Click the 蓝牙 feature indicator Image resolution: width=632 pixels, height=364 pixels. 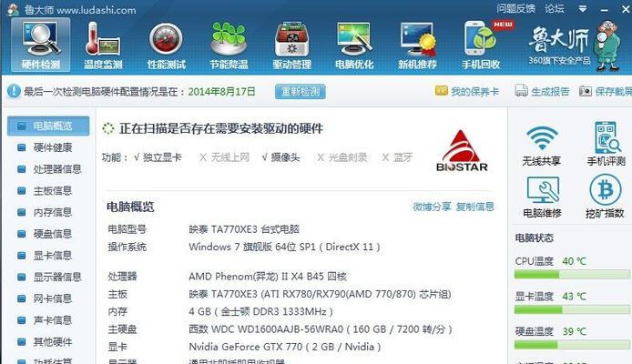(397, 157)
